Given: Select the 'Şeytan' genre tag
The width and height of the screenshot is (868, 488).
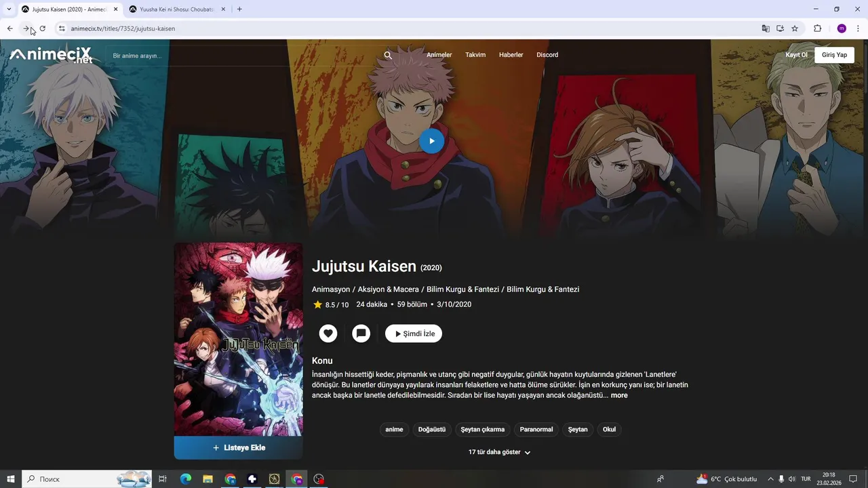Looking at the screenshot, I should pos(578,429).
